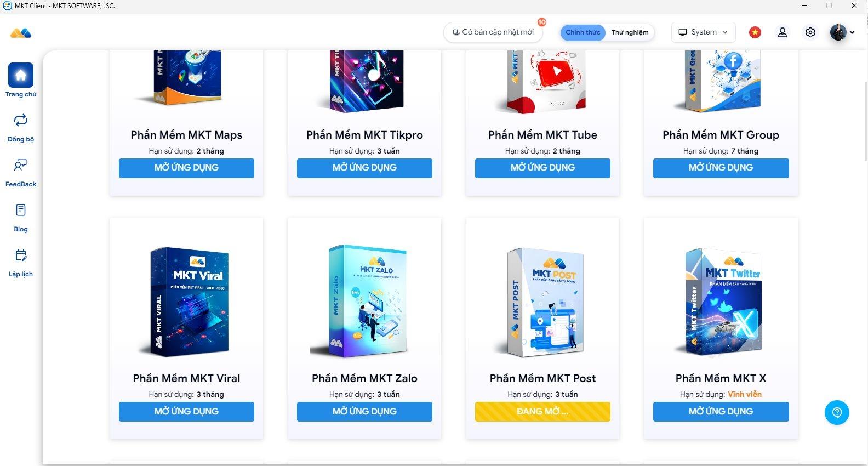Viewport: 868px width, 466px height.
Task: Click the ĐANG MỞ progress button
Action: 542,412
